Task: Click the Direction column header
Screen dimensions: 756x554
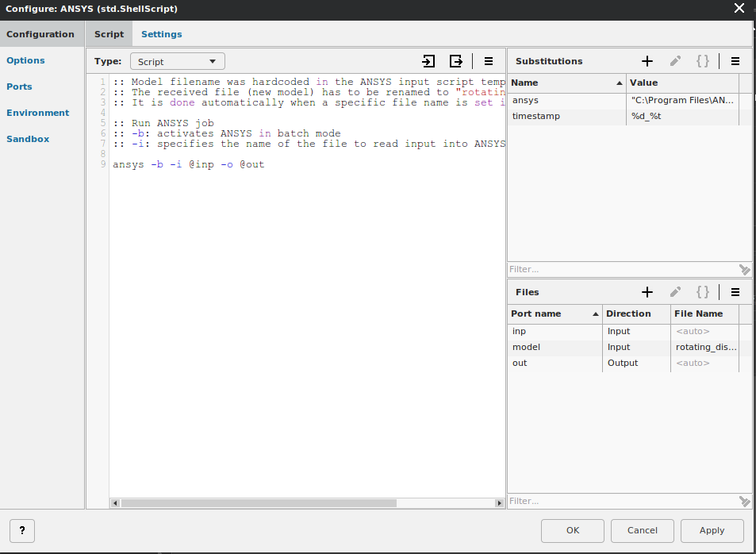Action: pyautogui.click(x=636, y=314)
